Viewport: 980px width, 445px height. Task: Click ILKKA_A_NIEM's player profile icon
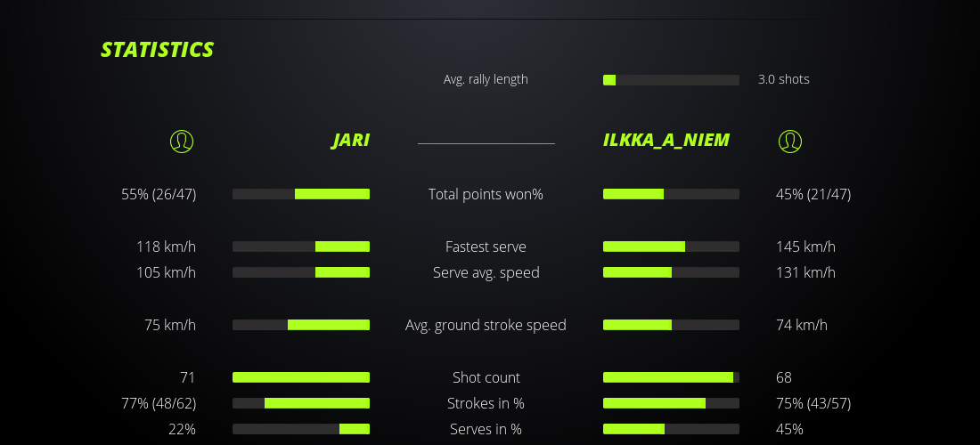(789, 141)
